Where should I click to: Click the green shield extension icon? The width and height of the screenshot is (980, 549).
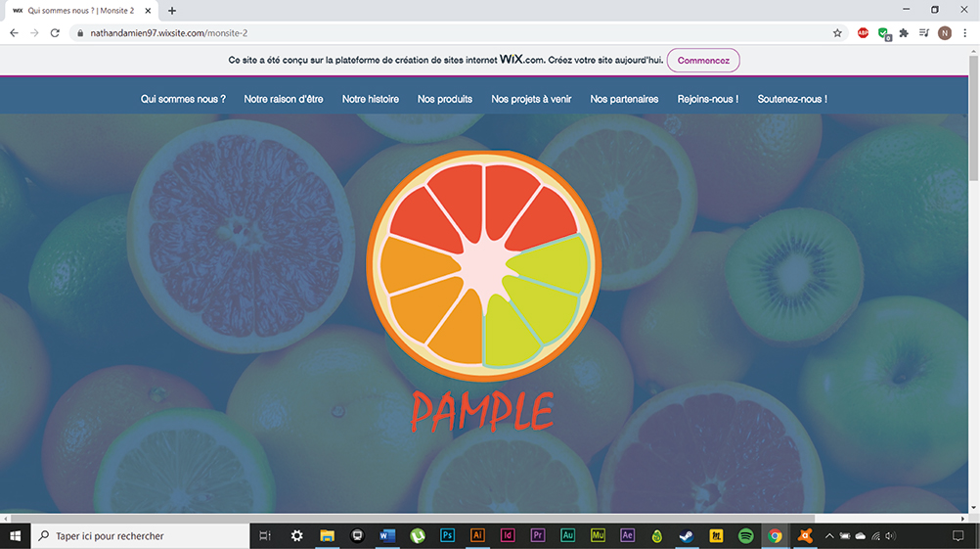click(x=884, y=32)
